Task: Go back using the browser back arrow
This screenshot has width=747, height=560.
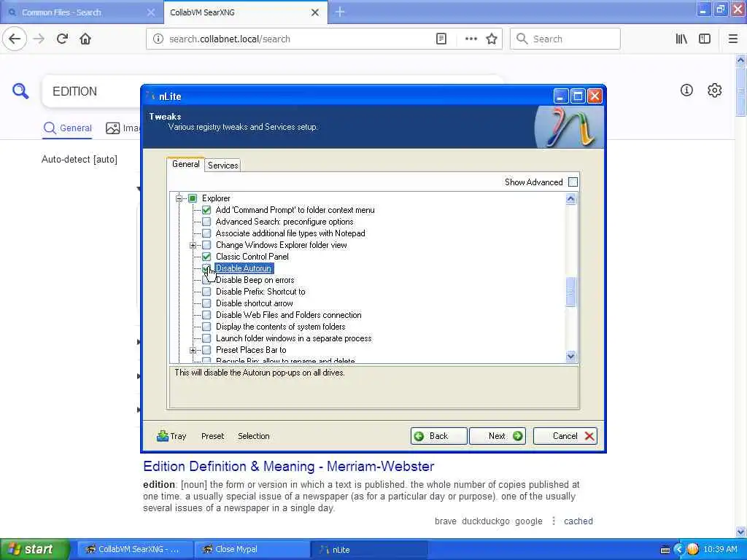Action: [x=15, y=39]
